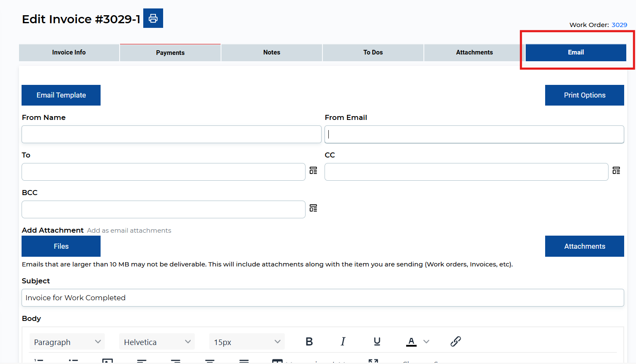Insert a link using the link icon
This screenshot has width=636, height=364.
point(456,342)
